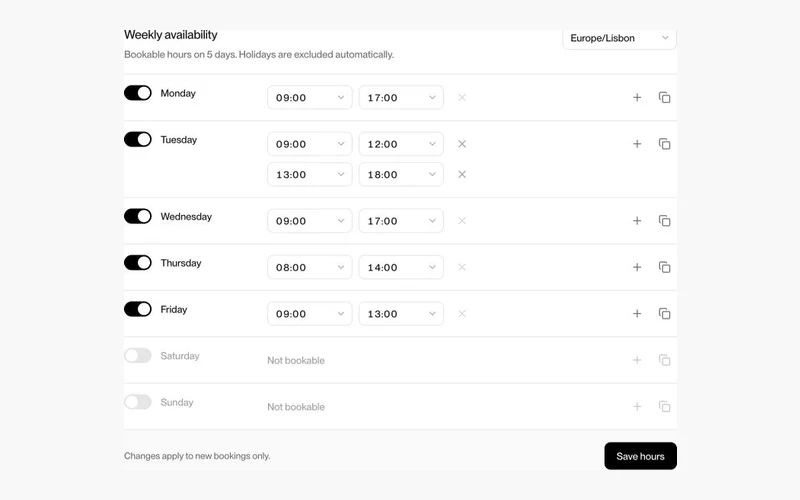Open Friday start time 09:00 dropdown
The image size is (800, 500).
point(310,314)
